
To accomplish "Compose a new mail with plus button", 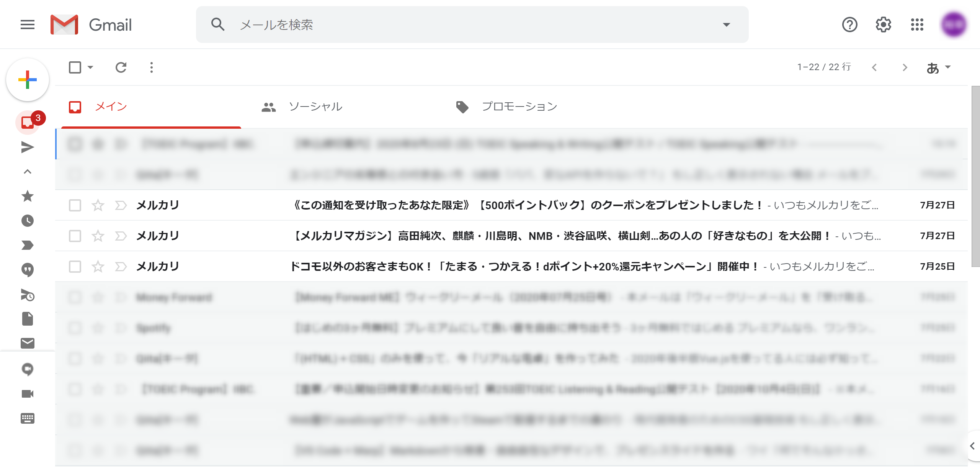I will [x=28, y=80].
